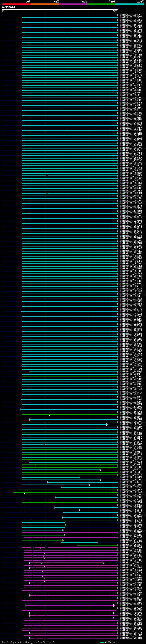Select hit UniRef100_B6SS23

(x=131, y=140)
